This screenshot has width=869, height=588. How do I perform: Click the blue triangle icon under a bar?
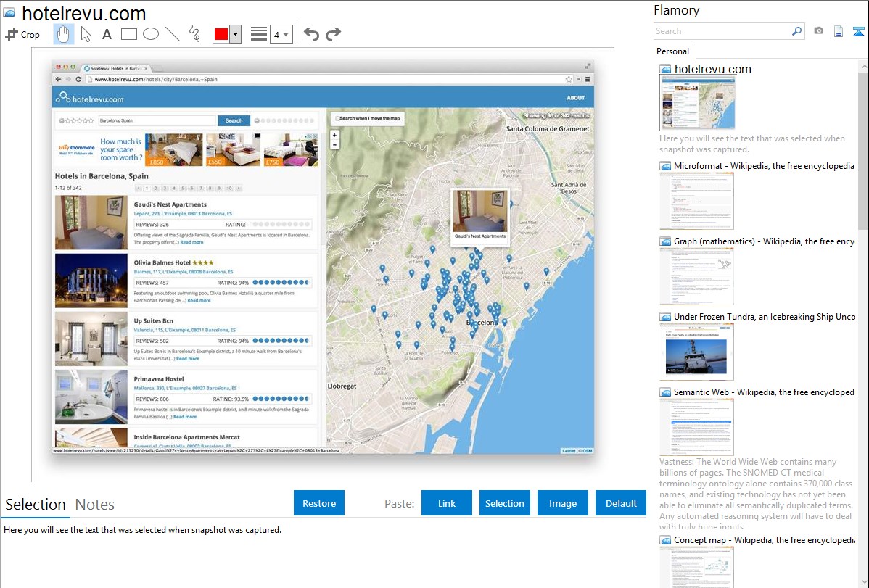point(858,32)
